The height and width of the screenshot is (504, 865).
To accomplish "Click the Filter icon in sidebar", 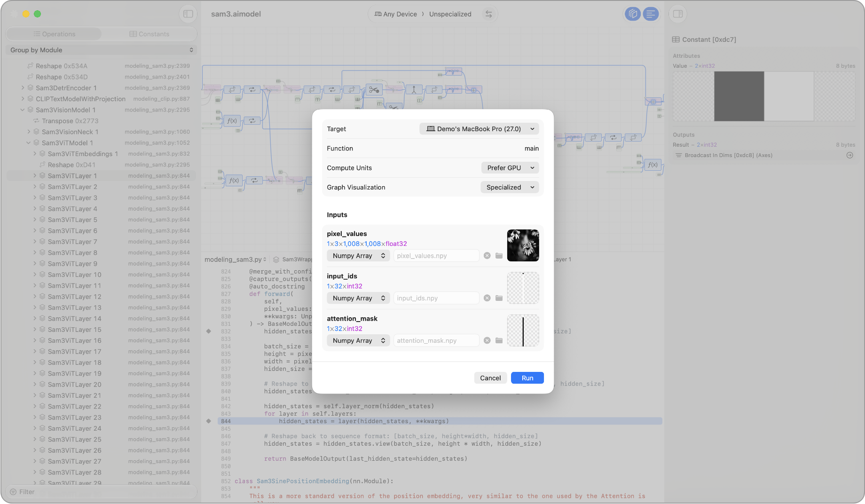I will [13, 492].
